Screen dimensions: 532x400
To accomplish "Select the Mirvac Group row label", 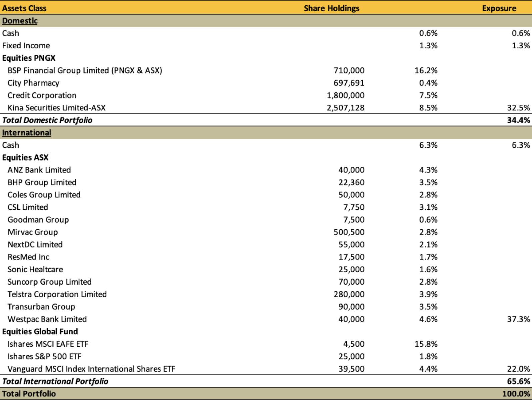I will point(33,232).
